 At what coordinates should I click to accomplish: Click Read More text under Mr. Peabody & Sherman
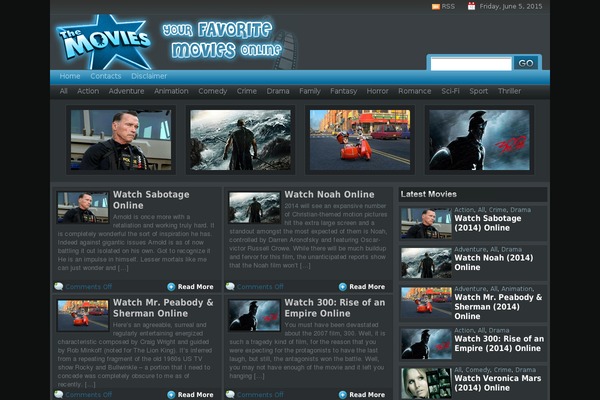(x=195, y=395)
